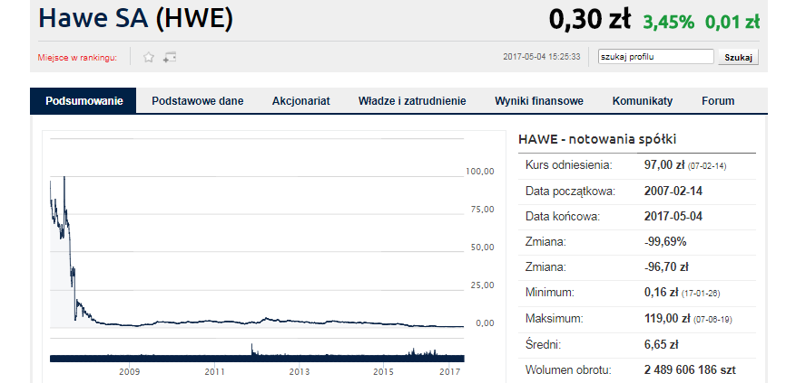Click the Wolumen obrotu label
786x383 pixels.
[x=568, y=370]
